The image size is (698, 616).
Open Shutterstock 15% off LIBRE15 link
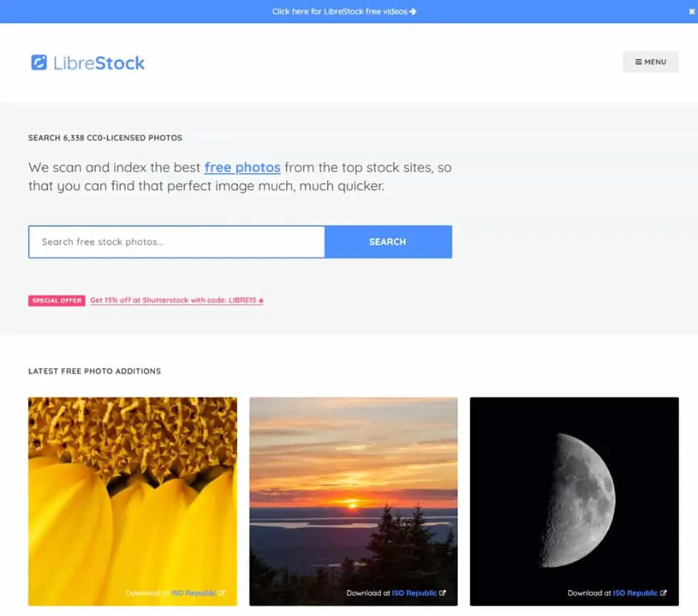(177, 301)
